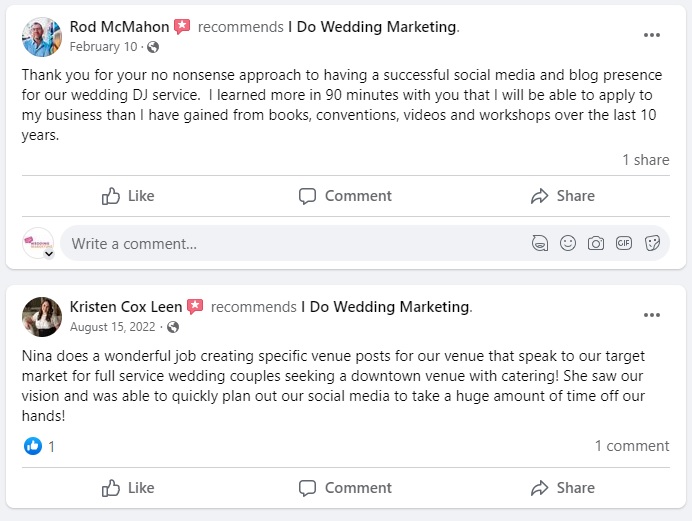Share Kristen Cox Leen's recommendation
This screenshot has width=692, height=521.
(563, 488)
